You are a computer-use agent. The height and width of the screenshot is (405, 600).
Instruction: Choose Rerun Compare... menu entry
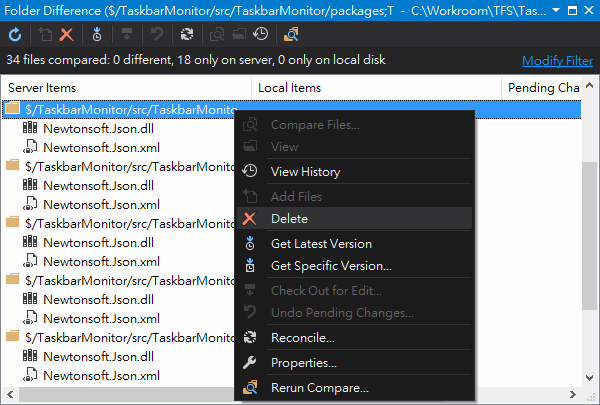[354, 388]
